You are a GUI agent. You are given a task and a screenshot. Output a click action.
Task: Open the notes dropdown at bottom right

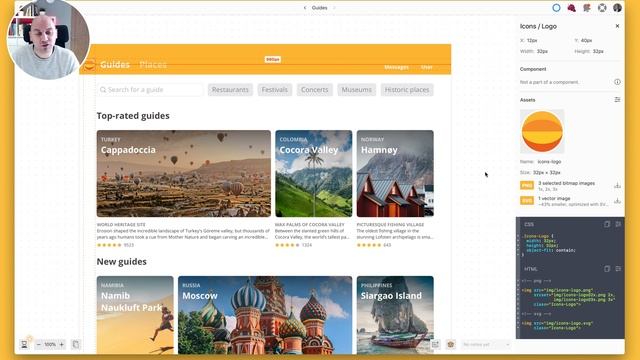[x=486, y=344]
